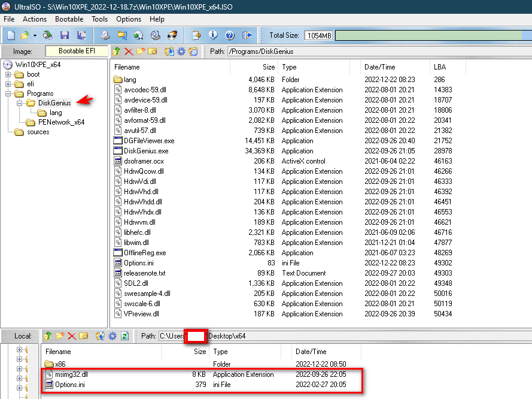Click the Total Size capacity bar
Viewport: 532px width, 399px height.
click(433, 35)
